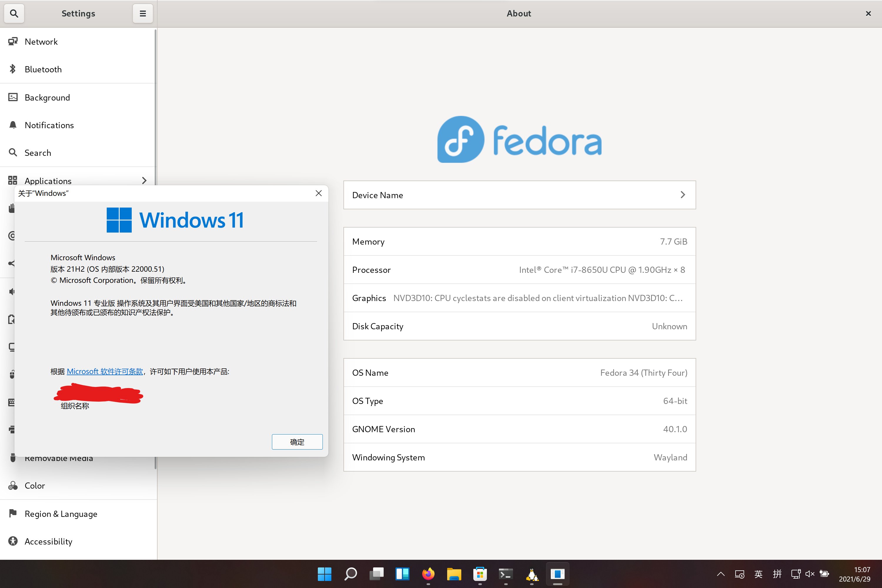Click the Processor i7-8650U value

click(x=602, y=270)
